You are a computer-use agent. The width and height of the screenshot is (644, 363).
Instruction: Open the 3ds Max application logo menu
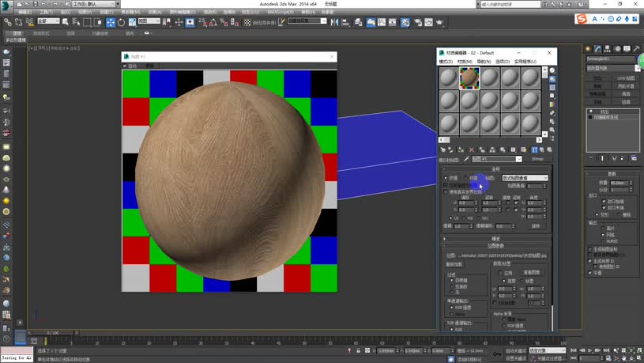coord(6,5)
